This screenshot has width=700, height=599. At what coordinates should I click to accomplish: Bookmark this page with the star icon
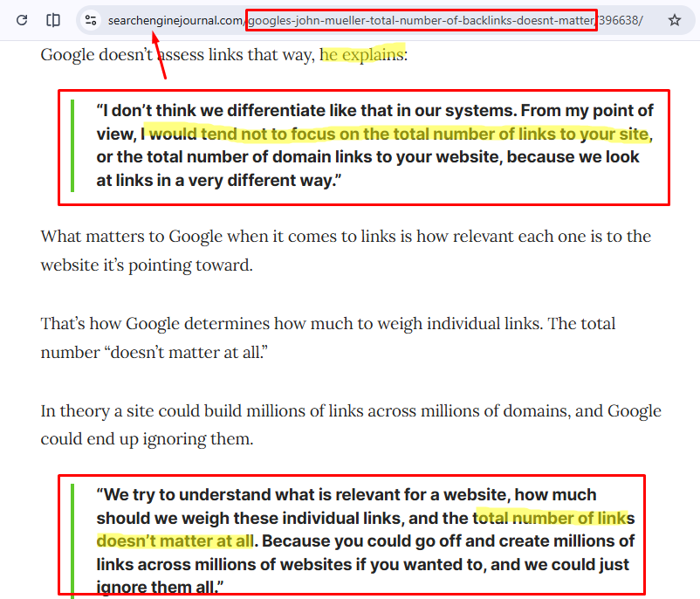pyautogui.click(x=675, y=20)
